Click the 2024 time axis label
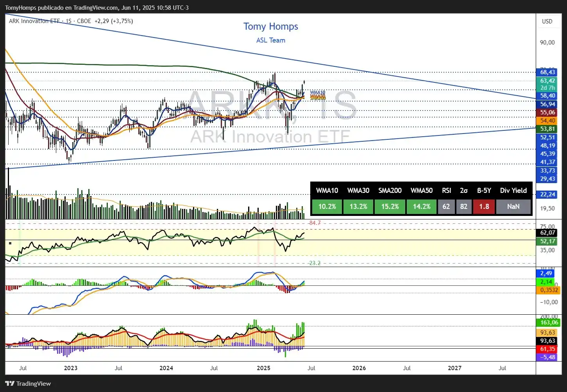The image size is (567, 392). (x=166, y=368)
